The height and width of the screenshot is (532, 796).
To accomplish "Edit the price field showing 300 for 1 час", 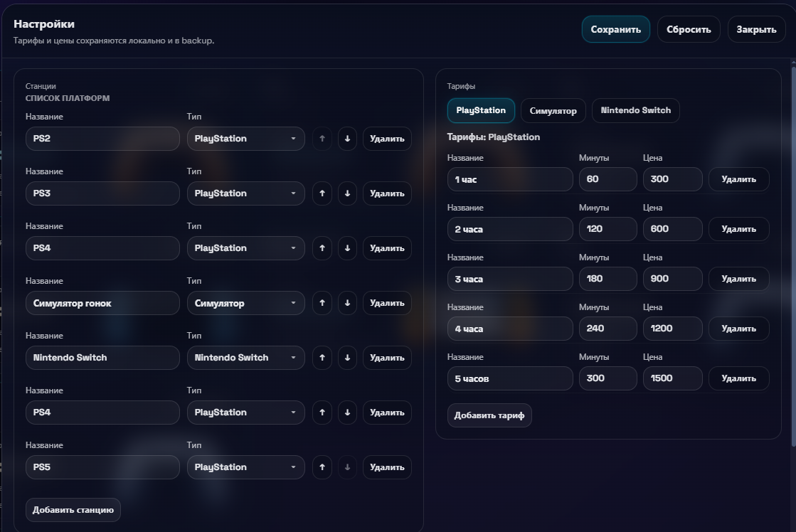I will [x=673, y=179].
